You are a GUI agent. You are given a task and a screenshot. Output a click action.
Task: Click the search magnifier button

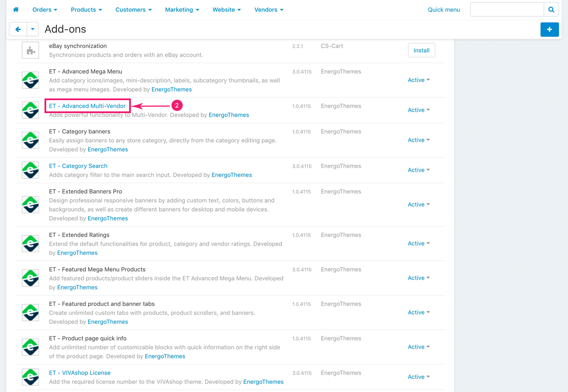pyautogui.click(x=551, y=9)
